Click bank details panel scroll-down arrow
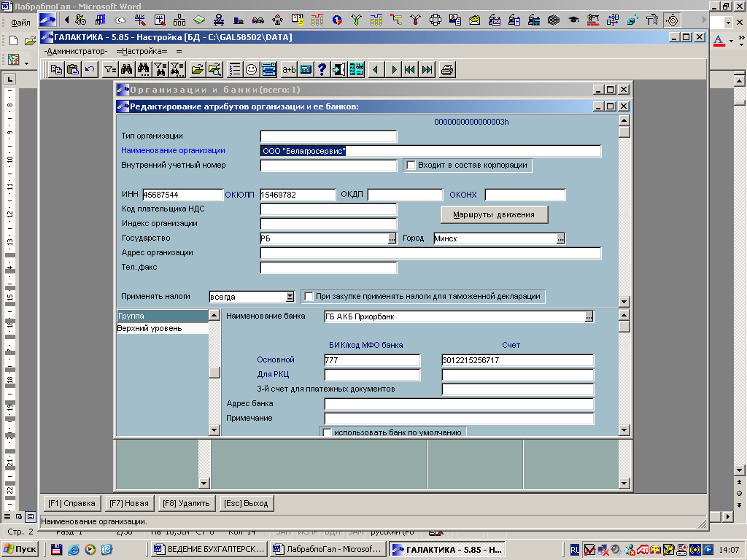747x560 pixels. (624, 430)
